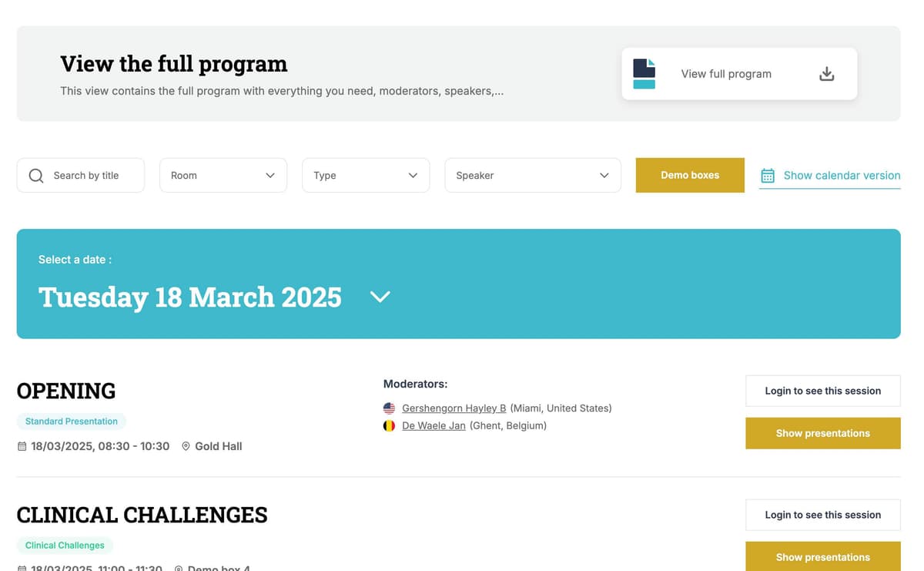Open Gershengorn Hayley B's speaker profile
The width and height of the screenshot is (924, 571).
454,408
